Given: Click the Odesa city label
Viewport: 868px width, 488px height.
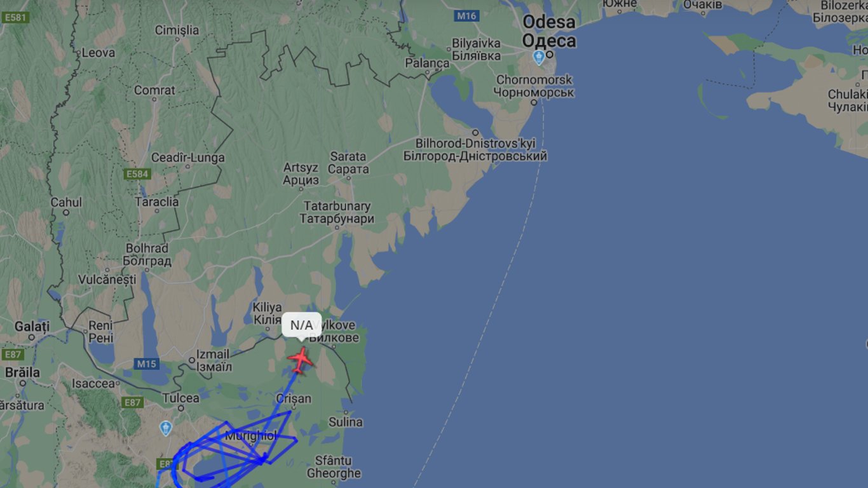Looking at the screenshot, I should tap(549, 32).
